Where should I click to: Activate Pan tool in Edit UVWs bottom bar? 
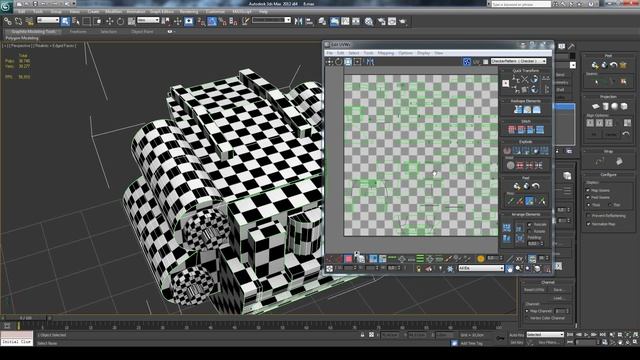pyautogui.click(x=510, y=268)
